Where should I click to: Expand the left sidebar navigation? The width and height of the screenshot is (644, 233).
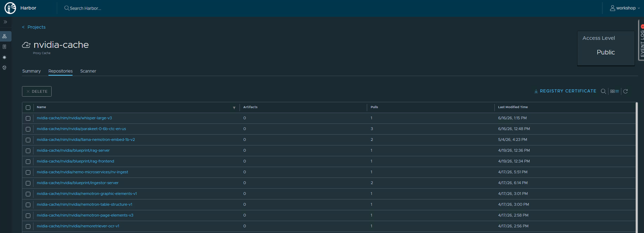(x=5, y=22)
